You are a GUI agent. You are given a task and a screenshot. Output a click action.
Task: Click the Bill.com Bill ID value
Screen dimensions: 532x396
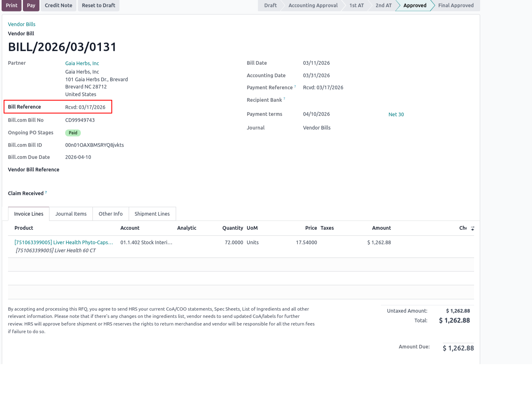(94, 145)
